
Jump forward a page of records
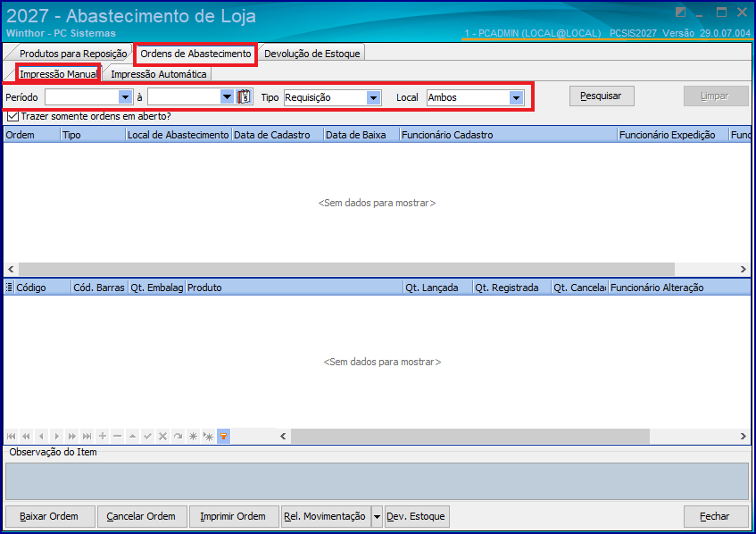click(71, 436)
